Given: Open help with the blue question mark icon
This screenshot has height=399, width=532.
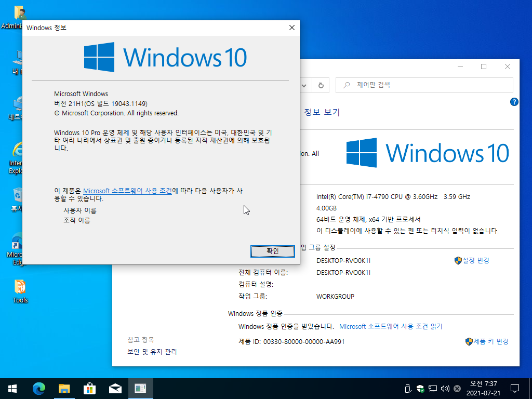Looking at the screenshot, I should [x=514, y=102].
